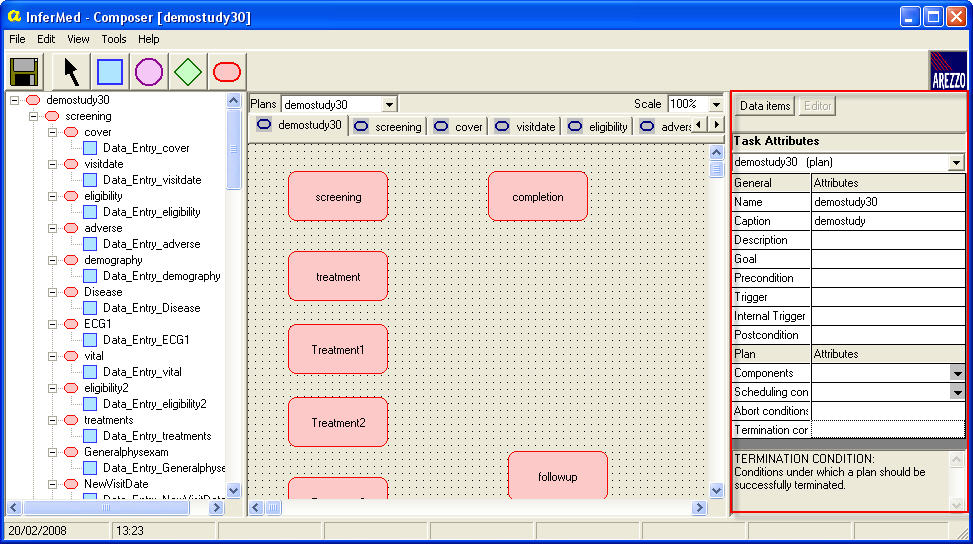
Task: Open the Scale 100% dropdown
Action: tap(715, 104)
